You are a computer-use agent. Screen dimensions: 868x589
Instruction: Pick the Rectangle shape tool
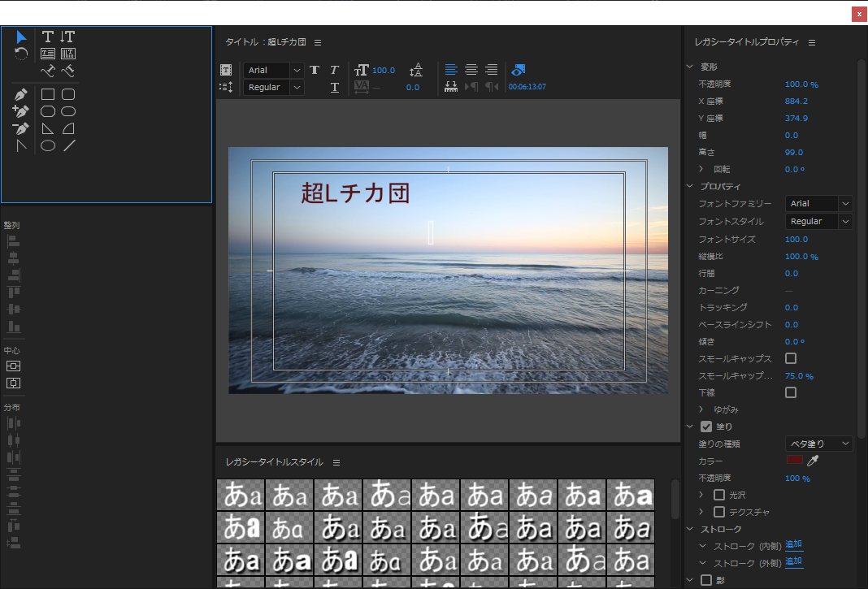[48, 94]
